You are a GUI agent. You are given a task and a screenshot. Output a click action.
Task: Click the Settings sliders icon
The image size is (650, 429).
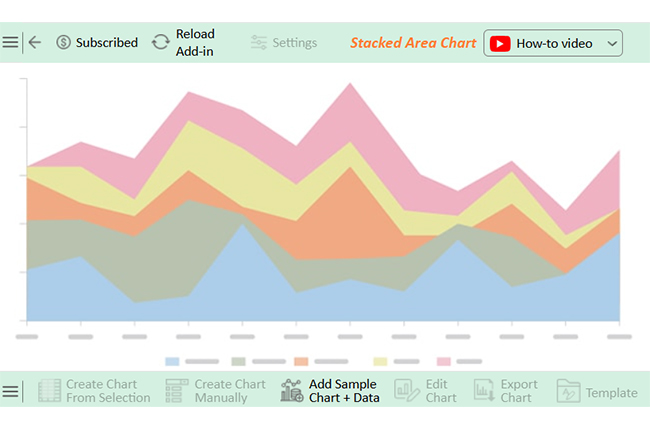tap(259, 43)
